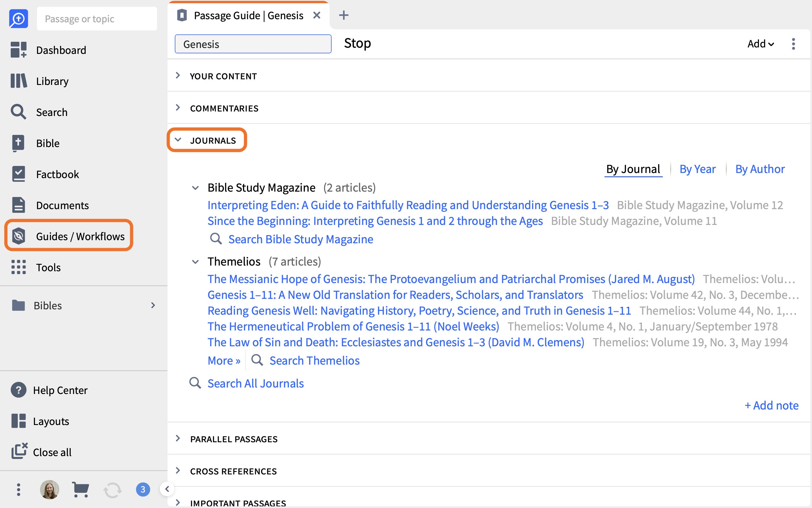Click the Logos app logo icon

pos(18,19)
